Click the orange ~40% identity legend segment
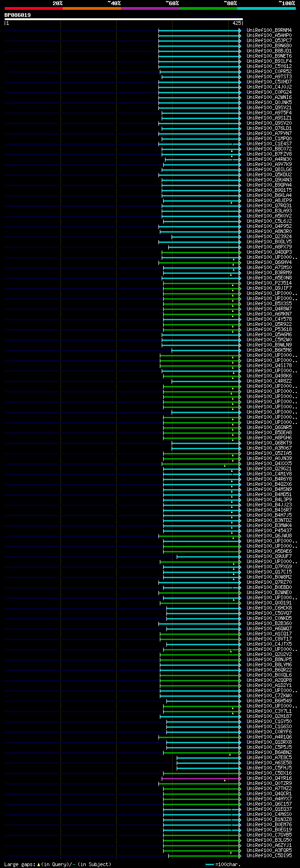The width and height of the screenshot is (300, 868). pos(91,8)
